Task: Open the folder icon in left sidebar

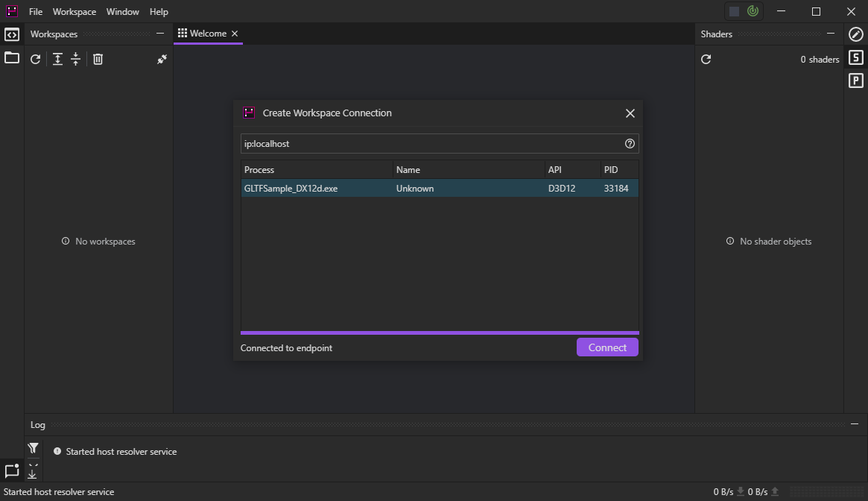Action: pyautogui.click(x=12, y=57)
